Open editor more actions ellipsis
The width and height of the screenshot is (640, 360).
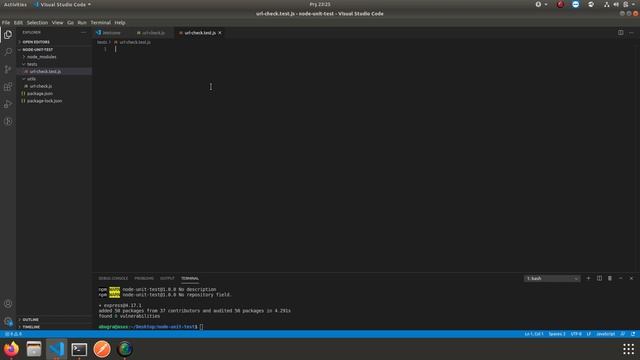[x=631, y=33]
